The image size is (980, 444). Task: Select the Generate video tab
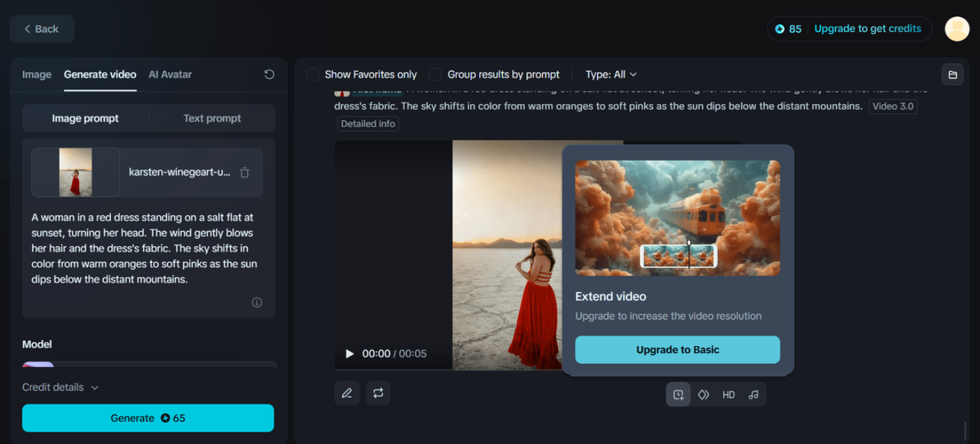[x=100, y=74]
